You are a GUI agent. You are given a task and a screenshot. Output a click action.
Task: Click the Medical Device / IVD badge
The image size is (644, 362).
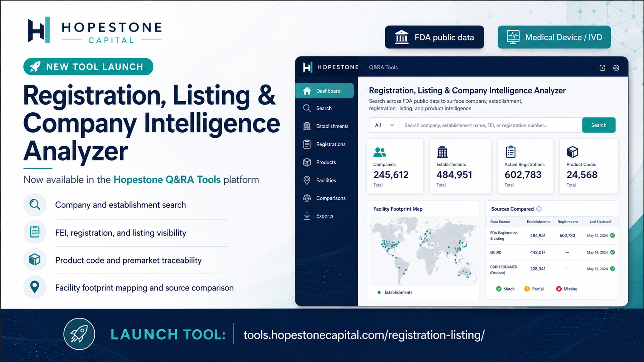(x=554, y=37)
